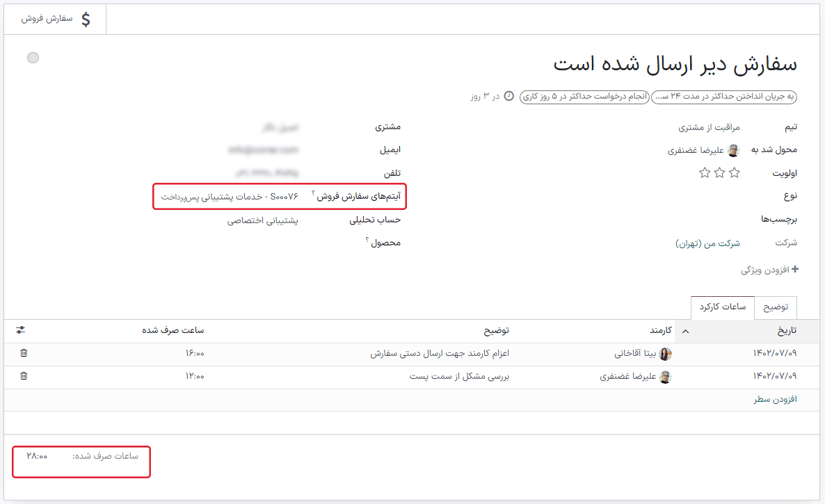Select the ساعات کارکرد tab

723,307
